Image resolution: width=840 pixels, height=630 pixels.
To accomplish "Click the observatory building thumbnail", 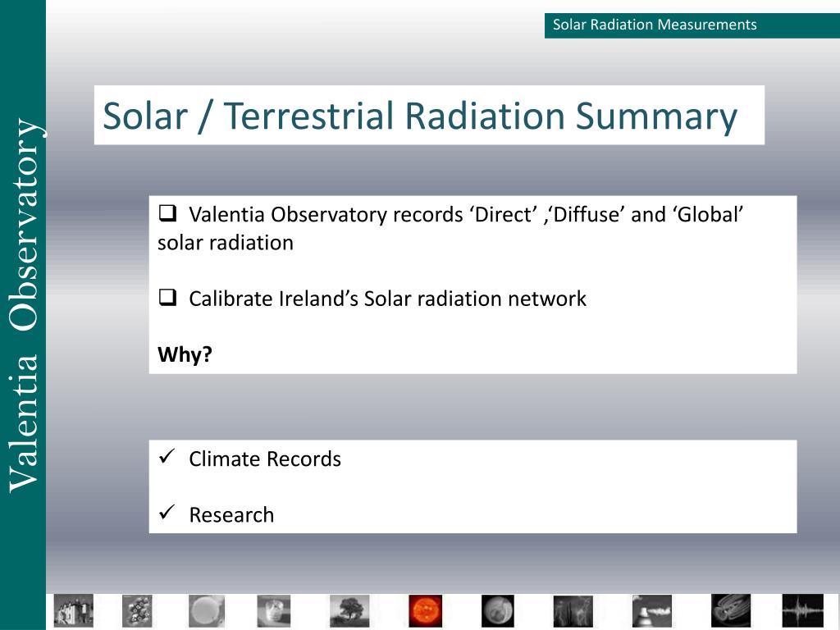I will (73, 610).
